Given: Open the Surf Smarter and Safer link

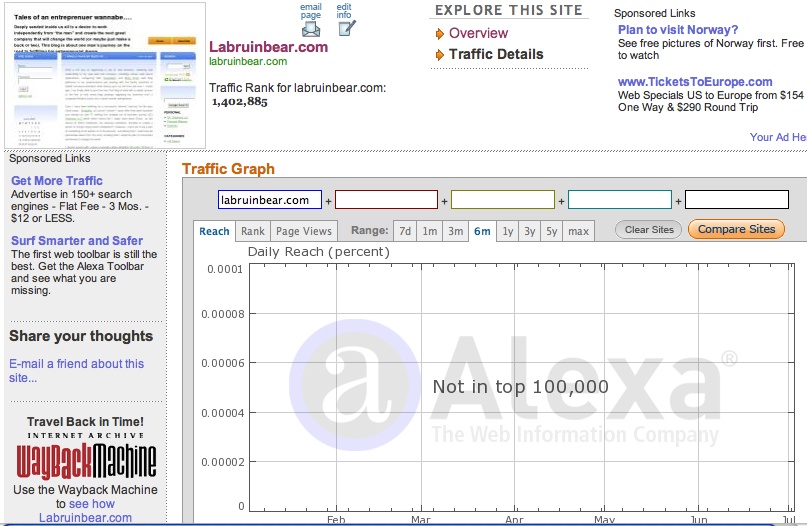Looking at the screenshot, I should (x=77, y=241).
